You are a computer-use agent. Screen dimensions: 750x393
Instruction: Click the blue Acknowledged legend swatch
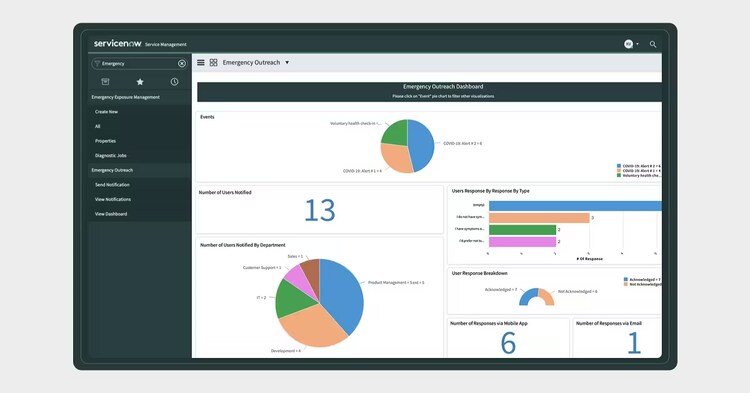click(x=626, y=279)
